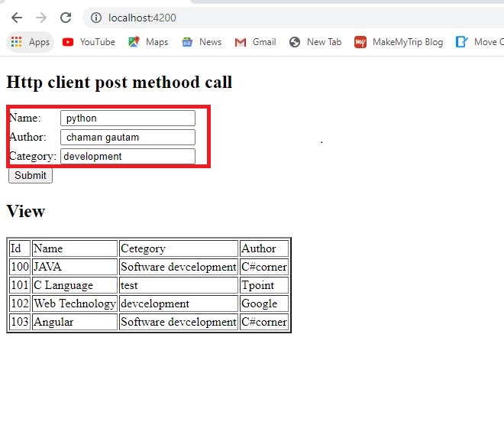Screen dimensions: 504x435
Task: Click devcelopment in the Web Technology row
Action: coord(179,304)
